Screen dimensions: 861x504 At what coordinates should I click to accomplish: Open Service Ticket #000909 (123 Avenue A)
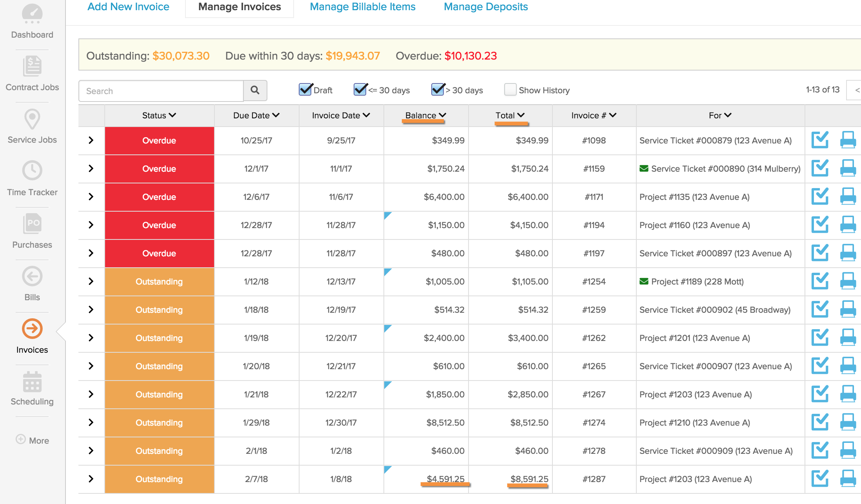[x=716, y=451]
